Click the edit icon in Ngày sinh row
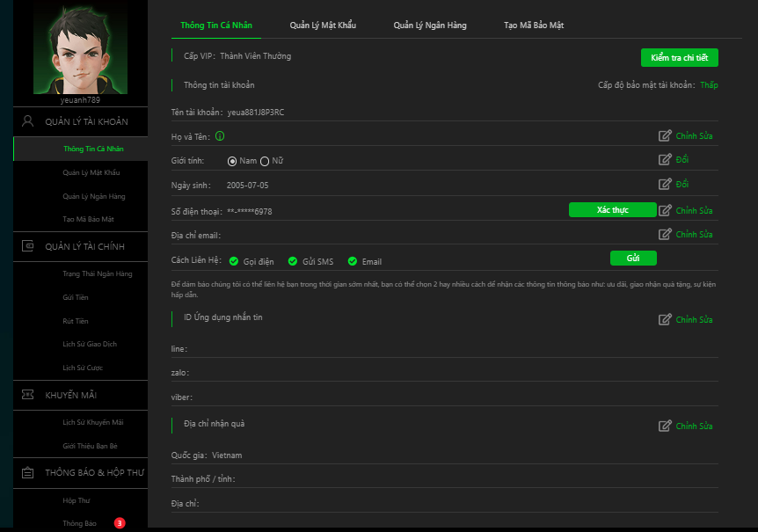 click(665, 184)
